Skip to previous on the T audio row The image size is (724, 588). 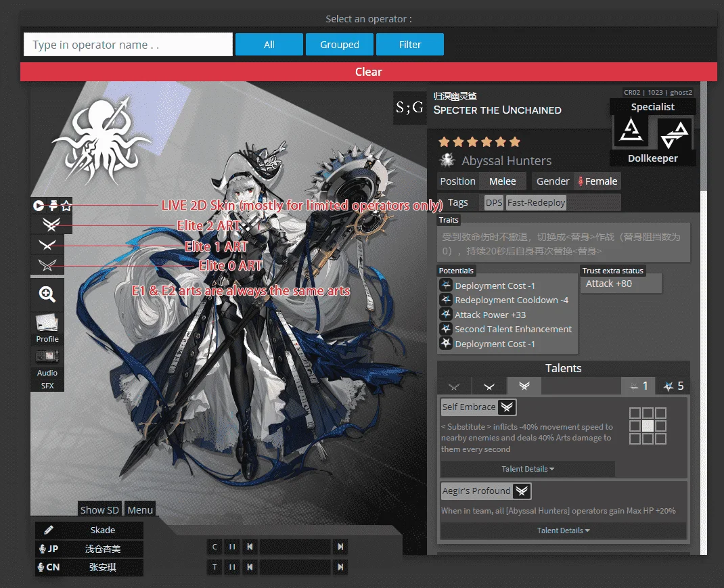point(250,567)
